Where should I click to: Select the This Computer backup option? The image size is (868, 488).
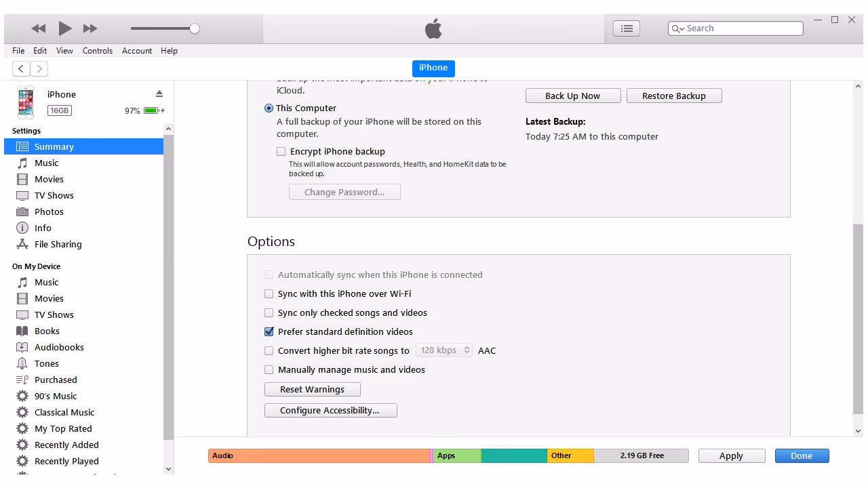269,108
